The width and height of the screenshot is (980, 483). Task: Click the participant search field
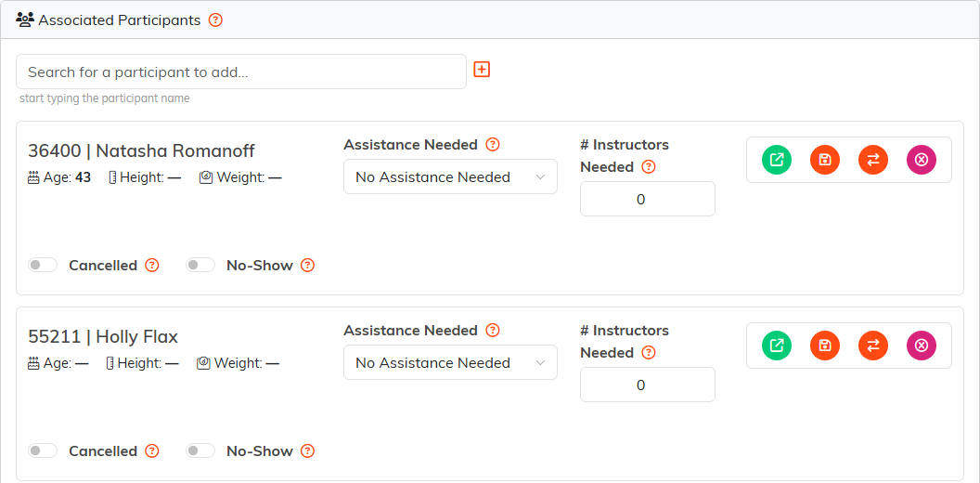[241, 72]
